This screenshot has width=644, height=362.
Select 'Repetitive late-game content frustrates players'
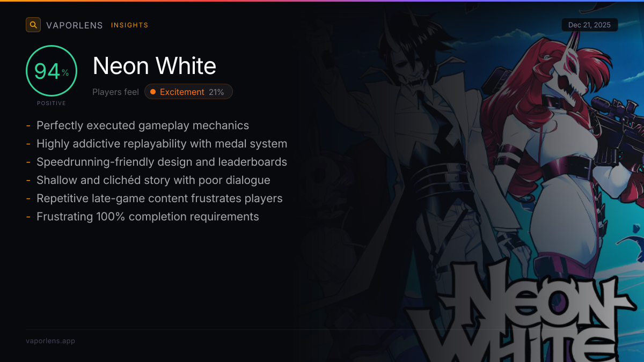tap(159, 198)
